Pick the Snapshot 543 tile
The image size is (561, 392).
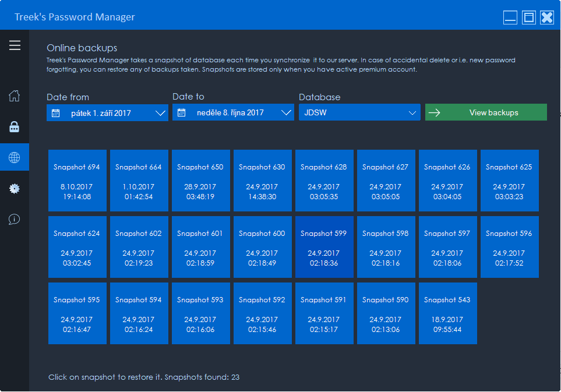tap(448, 313)
